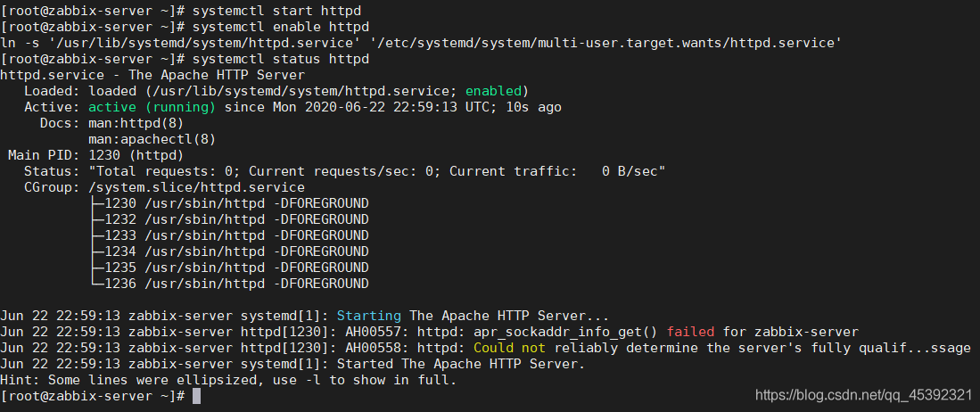Click the man:apachectl(8) docs reference
The image size is (980, 412).
[152, 139]
